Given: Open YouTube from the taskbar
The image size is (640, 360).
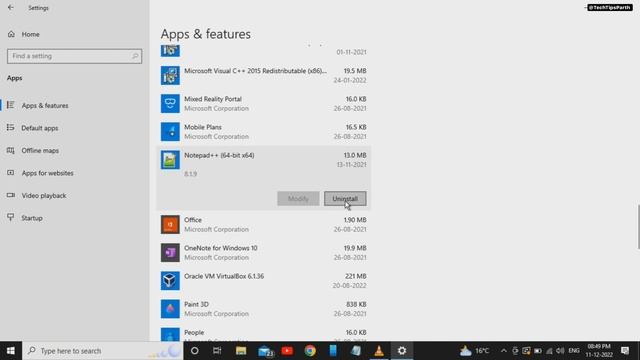Looking at the screenshot, I should 287,351.
